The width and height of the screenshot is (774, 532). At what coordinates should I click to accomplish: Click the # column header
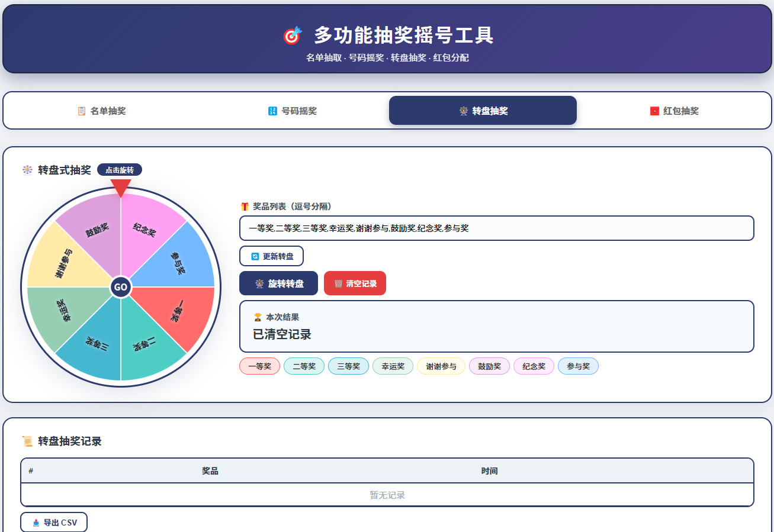click(x=31, y=470)
